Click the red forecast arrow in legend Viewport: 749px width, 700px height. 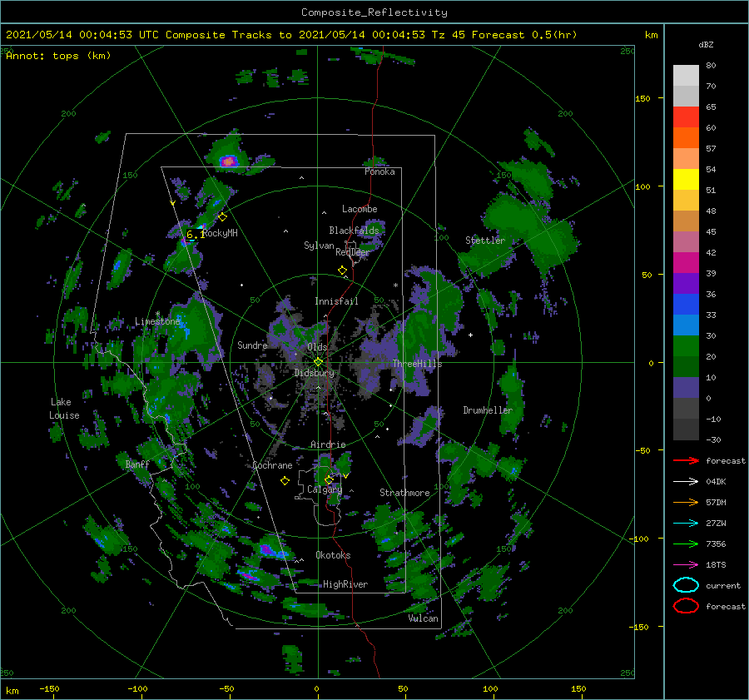686,460
